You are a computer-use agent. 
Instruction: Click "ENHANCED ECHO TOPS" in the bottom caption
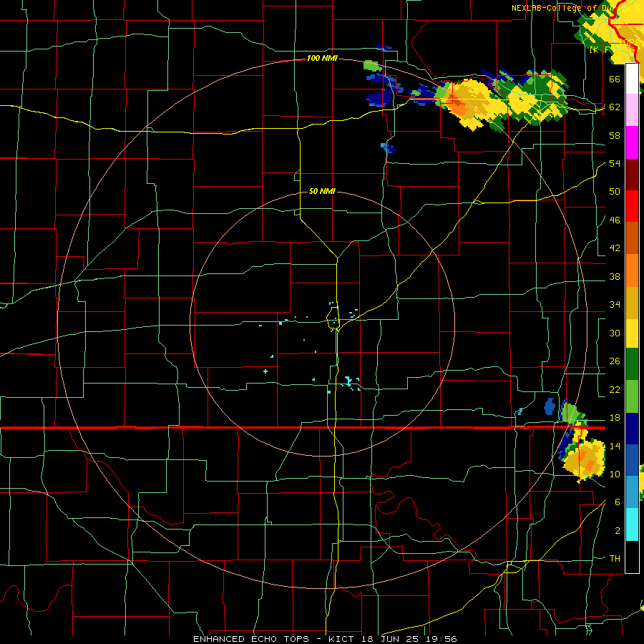[251, 639]
